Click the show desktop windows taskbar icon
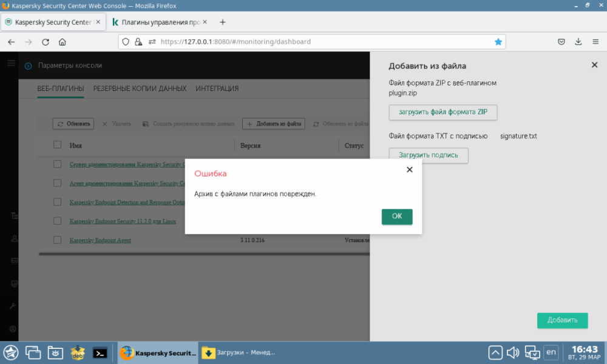607x364 pixels. pyautogui.click(x=33, y=352)
